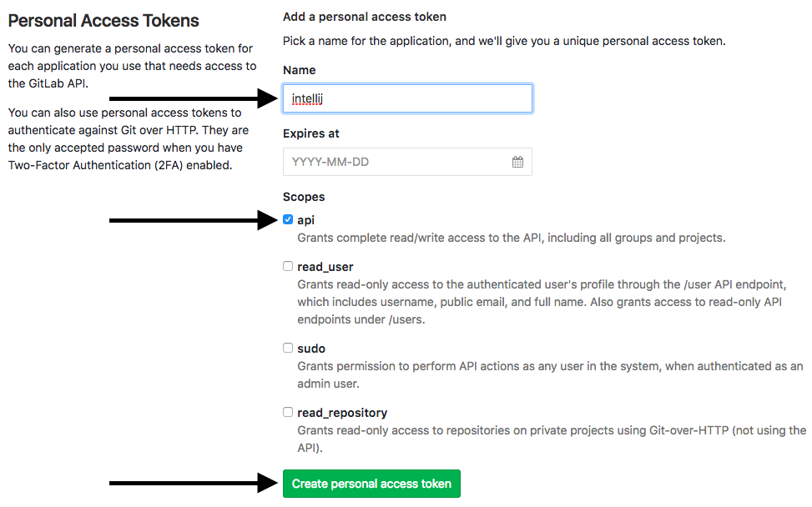Click the bold api scope label
The width and height of the screenshot is (812, 507).
click(x=306, y=221)
